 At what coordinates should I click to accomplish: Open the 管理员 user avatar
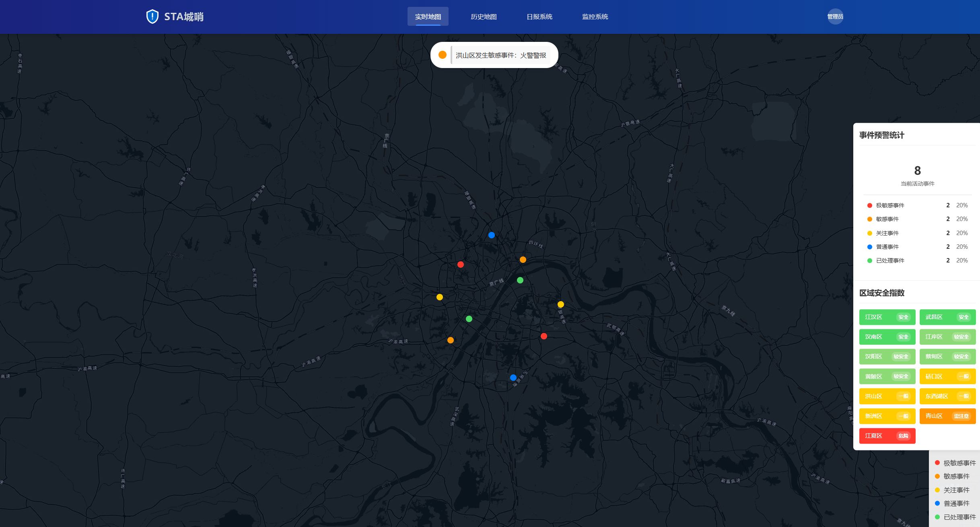[835, 17]
